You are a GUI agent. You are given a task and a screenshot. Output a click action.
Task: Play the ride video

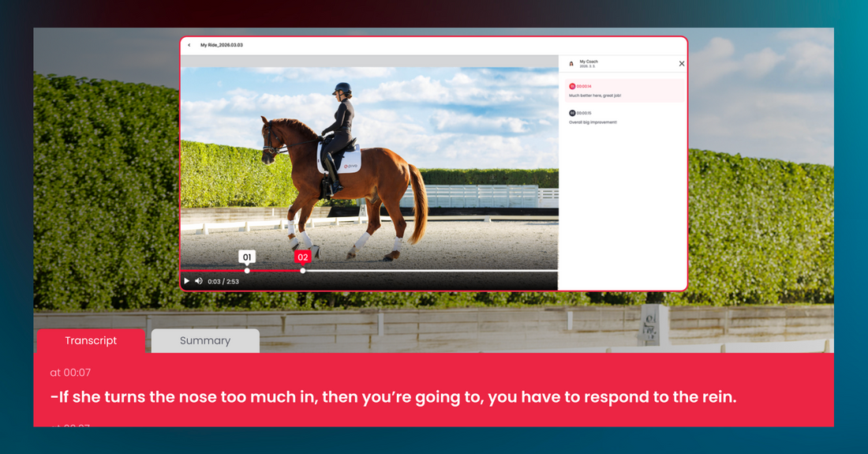(x=186, y=281)
